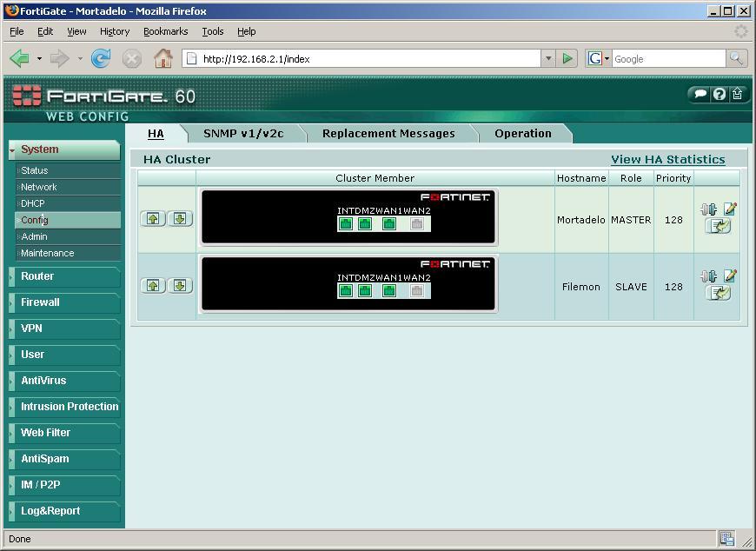Click the document-arrow button in Mortadelo row
Viewport: 756px width, 551px height.
(718, 226)
